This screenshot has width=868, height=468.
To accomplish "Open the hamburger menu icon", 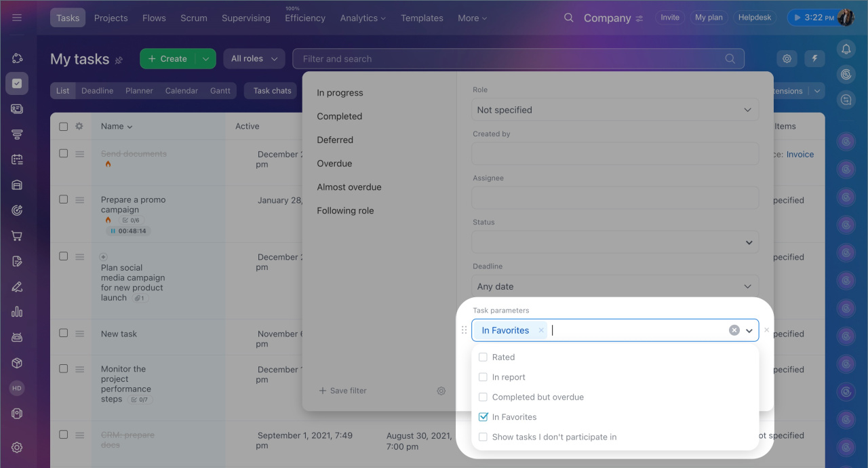I will pos(17,18).
